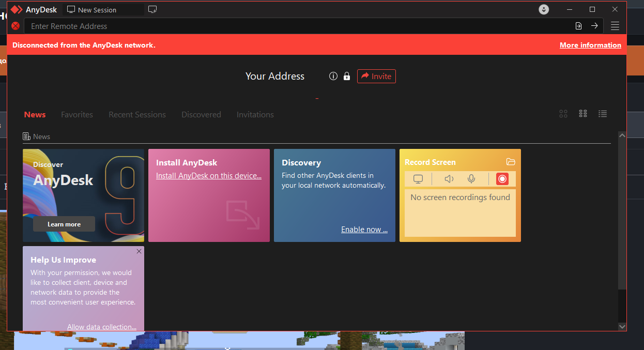Screen dimensions: 644x350
Task: Click the AnyDesk logo in title bar
Action: (x=17, y=9)
